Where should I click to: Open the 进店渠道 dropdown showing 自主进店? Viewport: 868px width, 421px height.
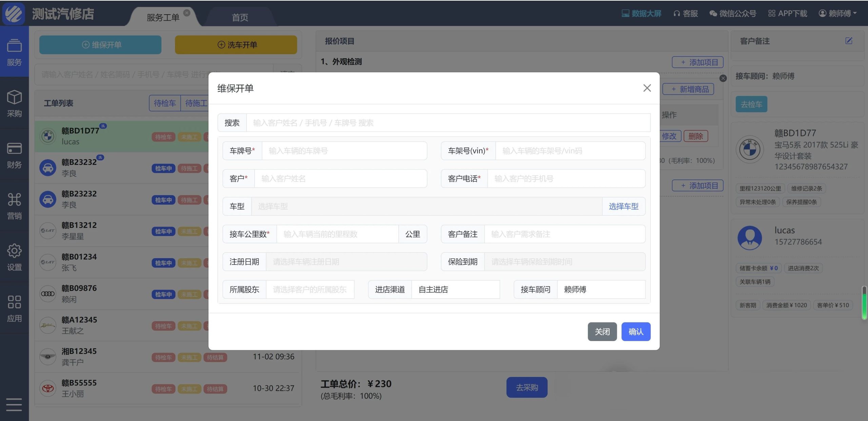pyautogui.click(x=455, y=290)
